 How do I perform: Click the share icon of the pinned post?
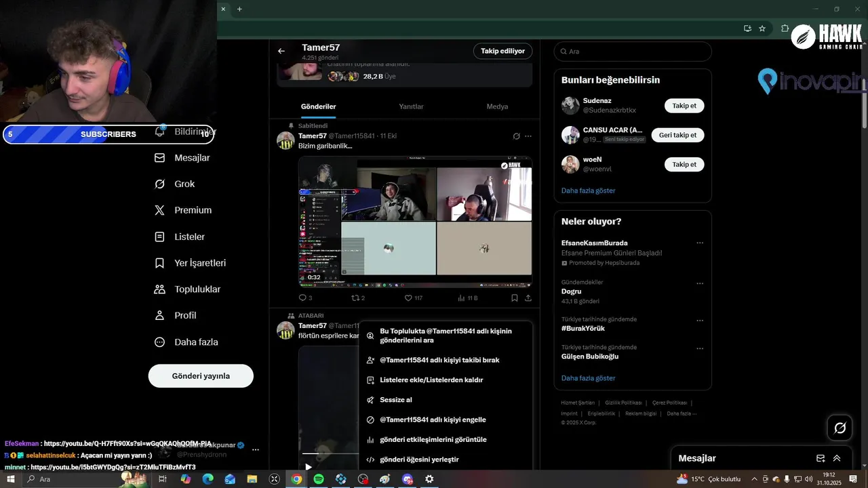coord(528,298)
